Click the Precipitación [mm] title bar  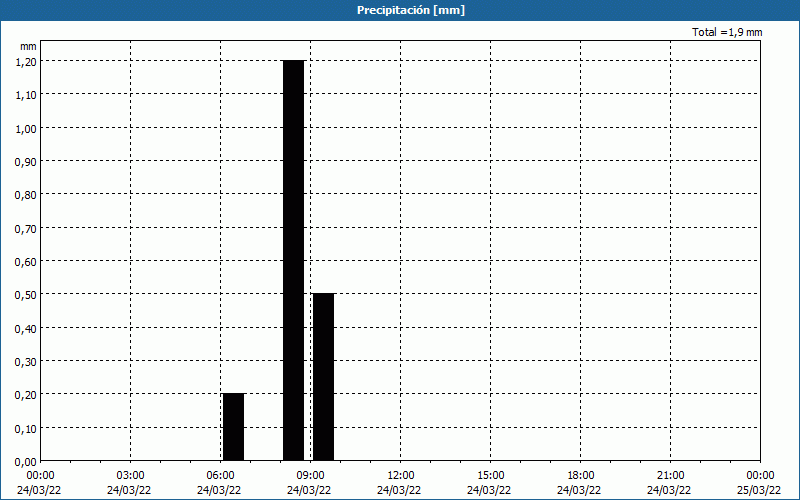400,10
